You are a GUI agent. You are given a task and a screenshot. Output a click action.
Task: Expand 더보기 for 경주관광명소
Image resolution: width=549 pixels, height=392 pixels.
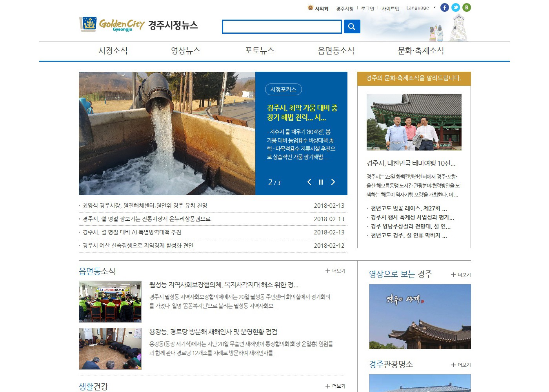[461, 365]
